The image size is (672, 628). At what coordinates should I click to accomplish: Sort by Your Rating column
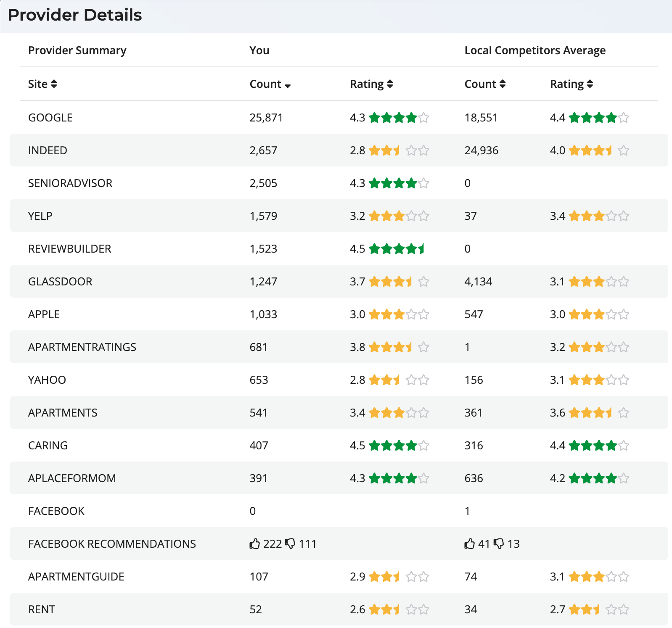tap(371, 84)
